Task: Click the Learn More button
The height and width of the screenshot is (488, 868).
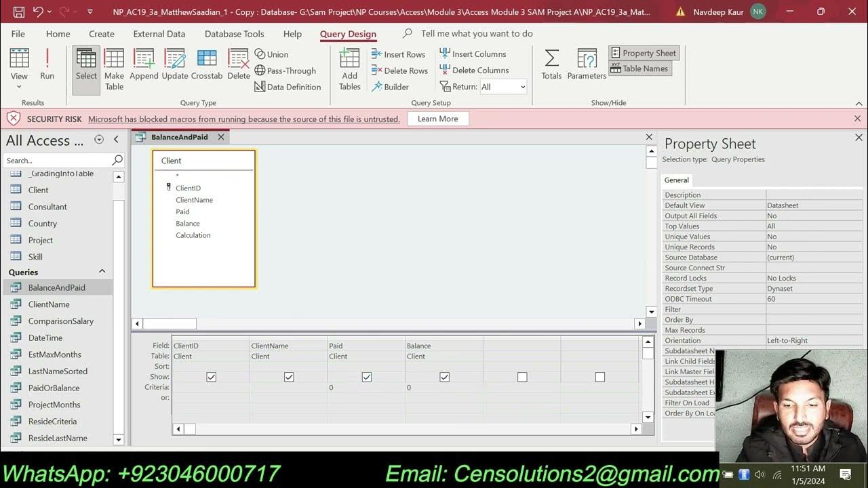Action: pyautogui.click(x=437, y=119)
